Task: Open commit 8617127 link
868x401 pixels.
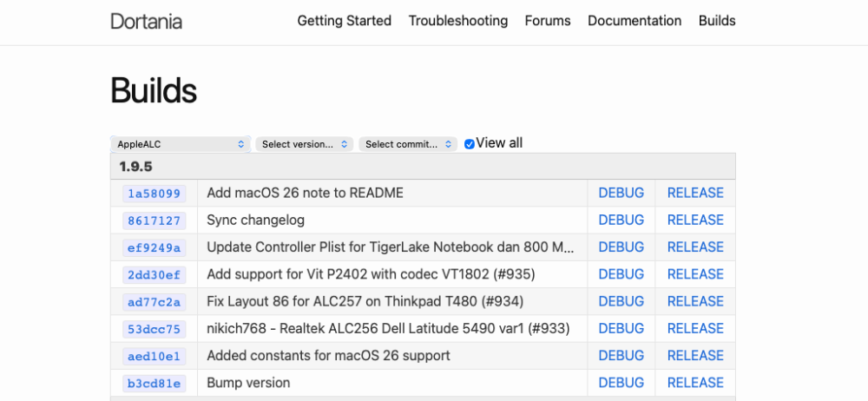Action: coord(154,220)
